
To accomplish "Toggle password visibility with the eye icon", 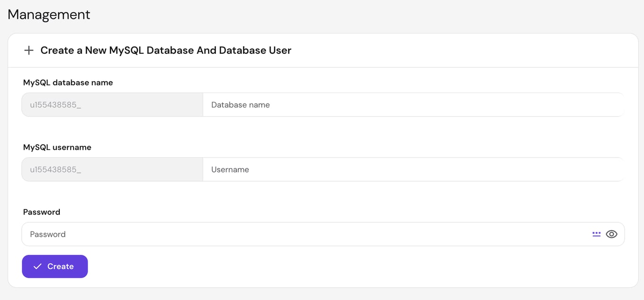I will point(611,234).
